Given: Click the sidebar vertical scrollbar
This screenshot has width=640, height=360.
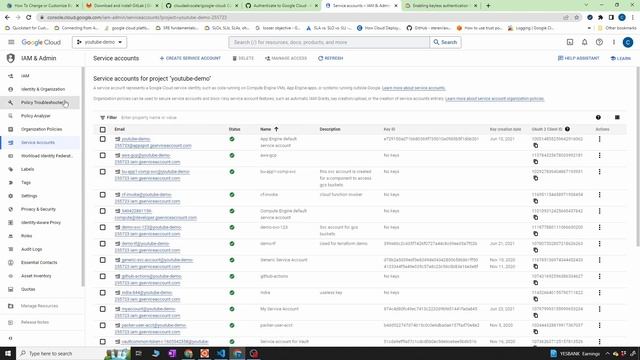Looking at the screenshot, I should 83,176.
